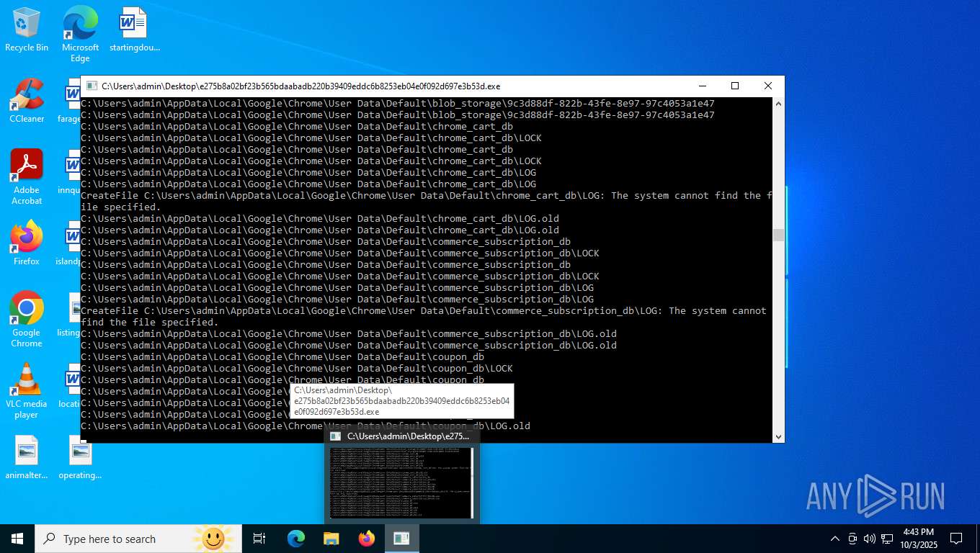980x553 pixels.
Task: Open the Action Center notifications icon
Action: click(x=956, y=539)
